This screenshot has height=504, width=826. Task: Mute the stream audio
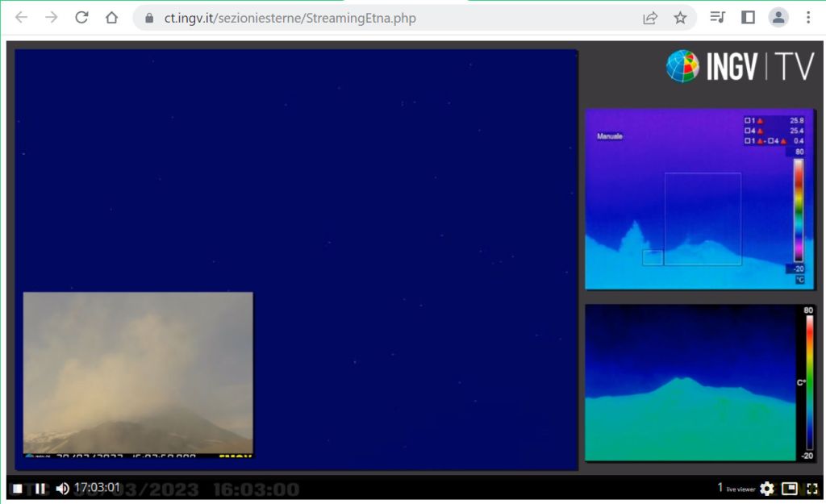click(62, 488)
